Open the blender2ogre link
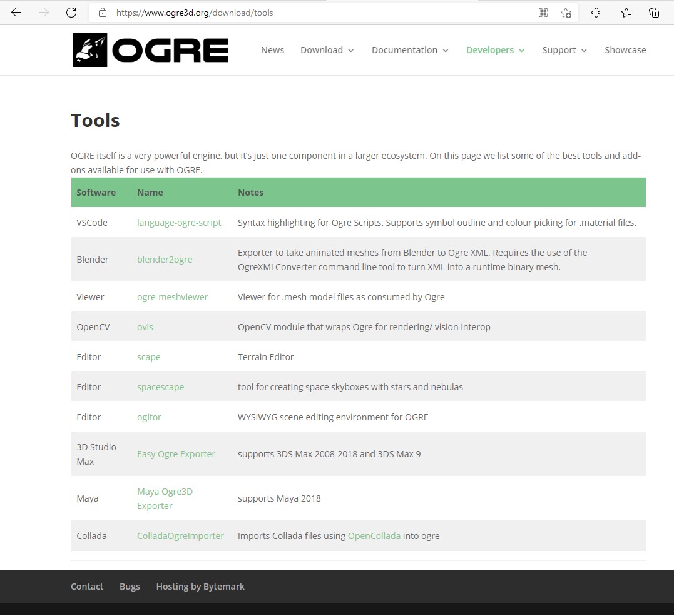This screenshot has width=674, height=616. click(165, 260)
